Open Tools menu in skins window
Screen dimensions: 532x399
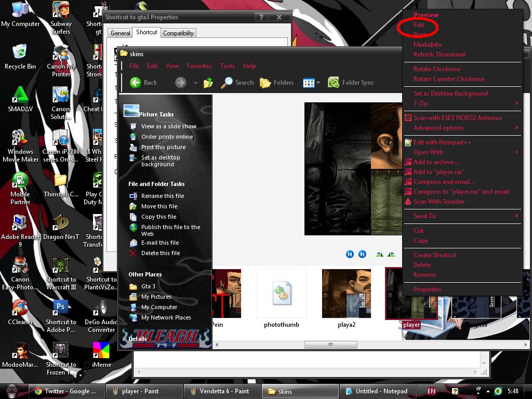227,66
